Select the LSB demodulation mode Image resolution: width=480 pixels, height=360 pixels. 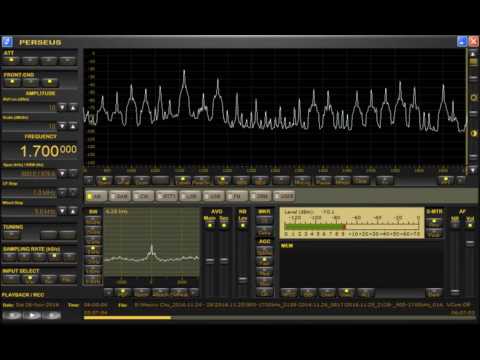click(x=190, y=196)
